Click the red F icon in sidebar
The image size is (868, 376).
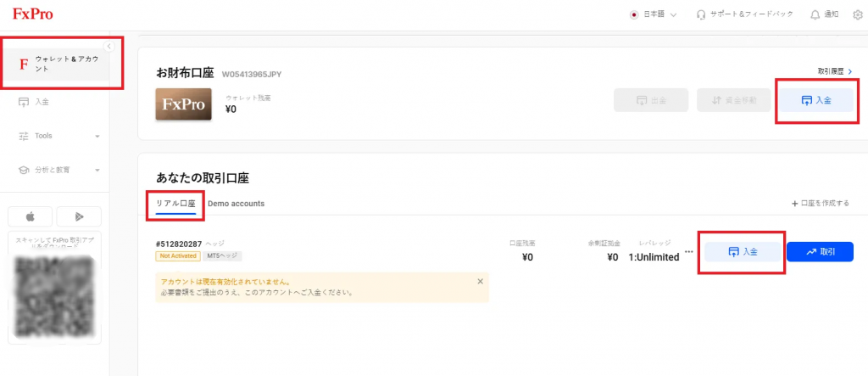[23, 65]
